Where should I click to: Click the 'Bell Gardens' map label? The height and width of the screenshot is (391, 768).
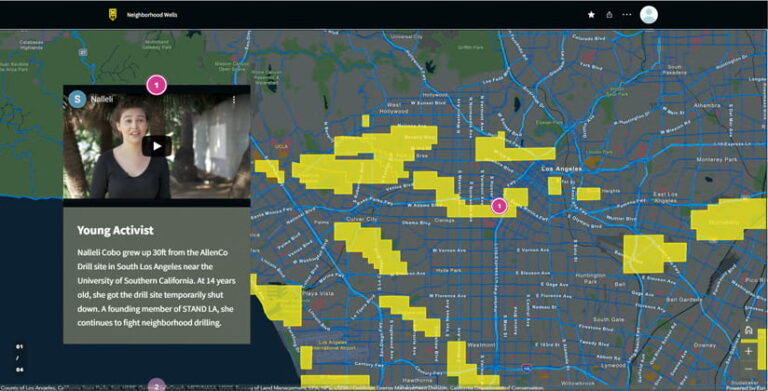point(684,299)
